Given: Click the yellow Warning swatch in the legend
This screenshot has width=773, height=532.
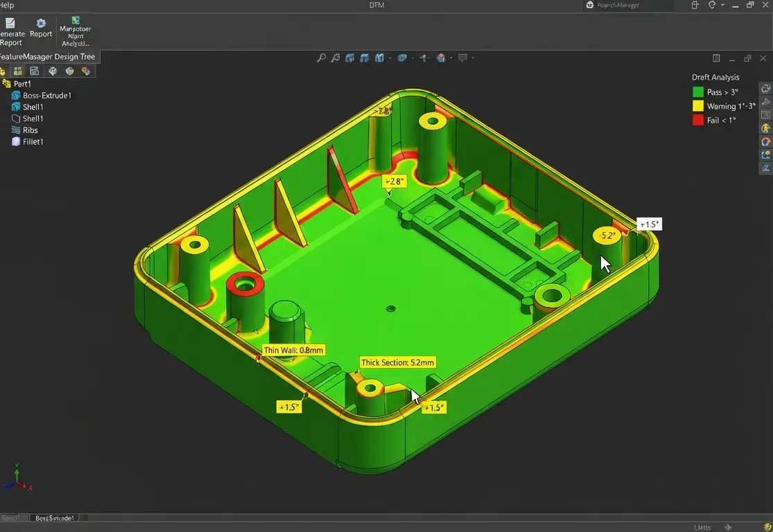Looking at the screenshot, I should [x=698, y=106].
